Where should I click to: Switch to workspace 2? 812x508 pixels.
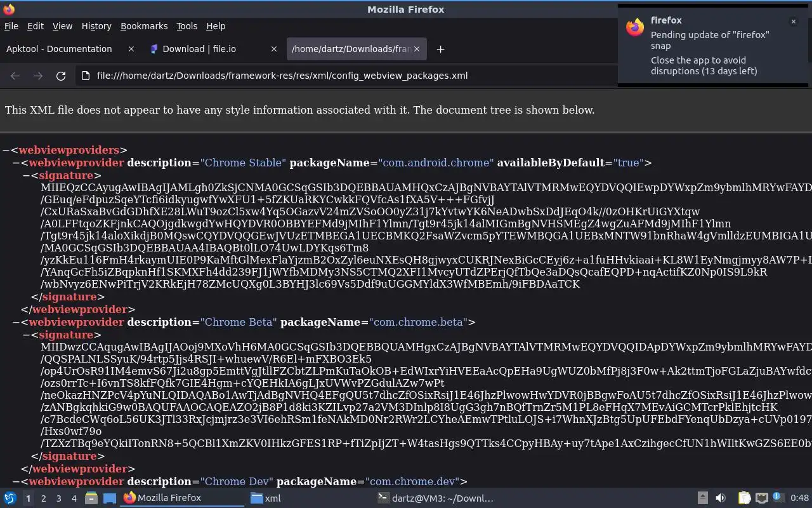(43, 498)
